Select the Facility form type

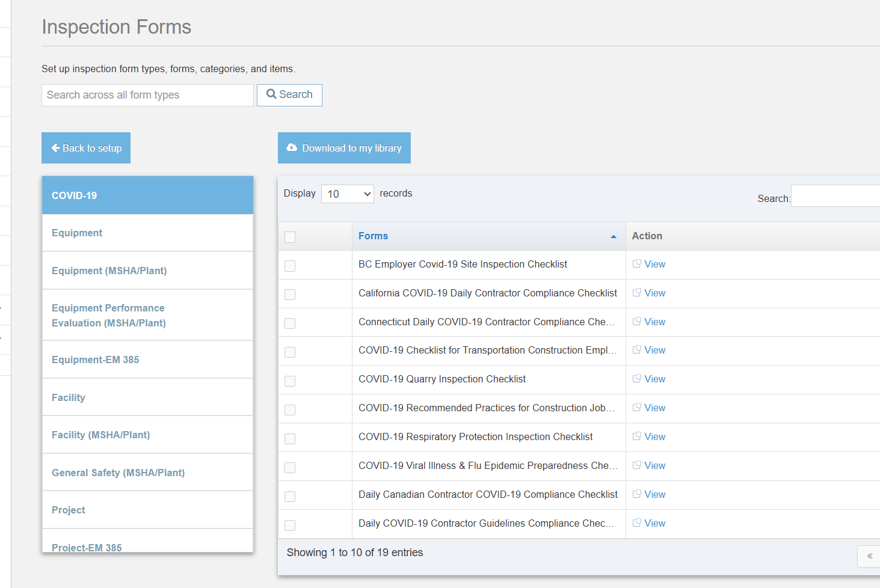pos(147,397)
